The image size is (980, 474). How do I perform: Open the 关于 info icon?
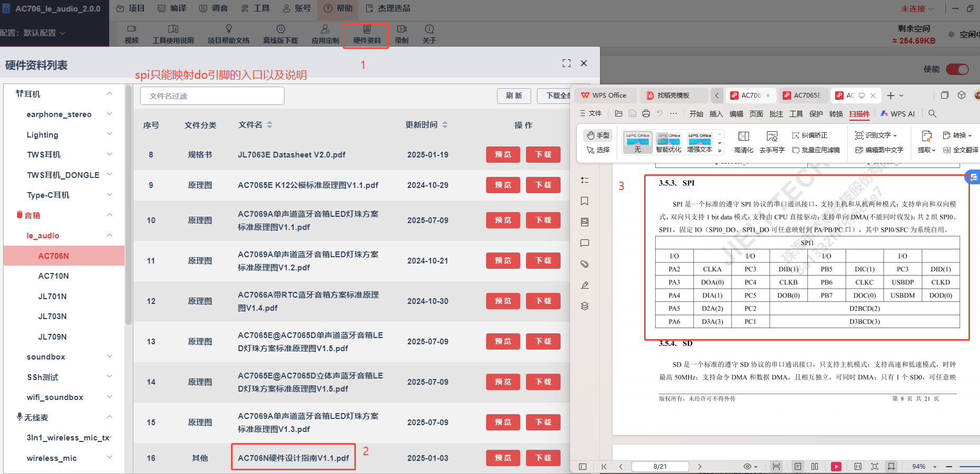(429, 29)
